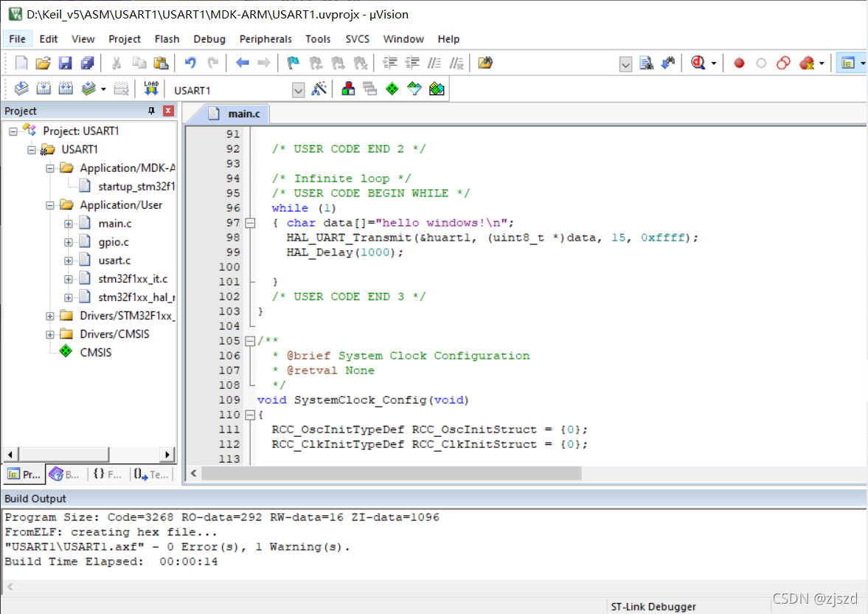Image resolution: width=868 pixels, height=614 pixels.
Task: Collapse comment block at line 105
Action: (x=250, y=342)
